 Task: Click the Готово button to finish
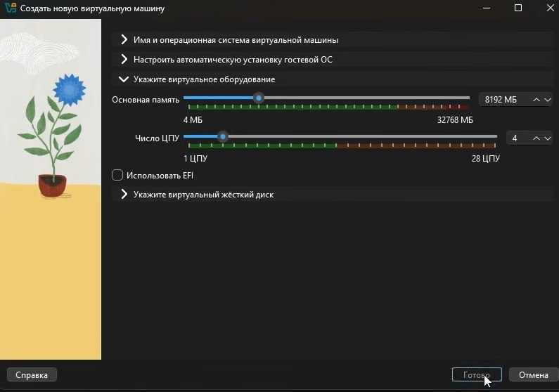coord(477,375)
